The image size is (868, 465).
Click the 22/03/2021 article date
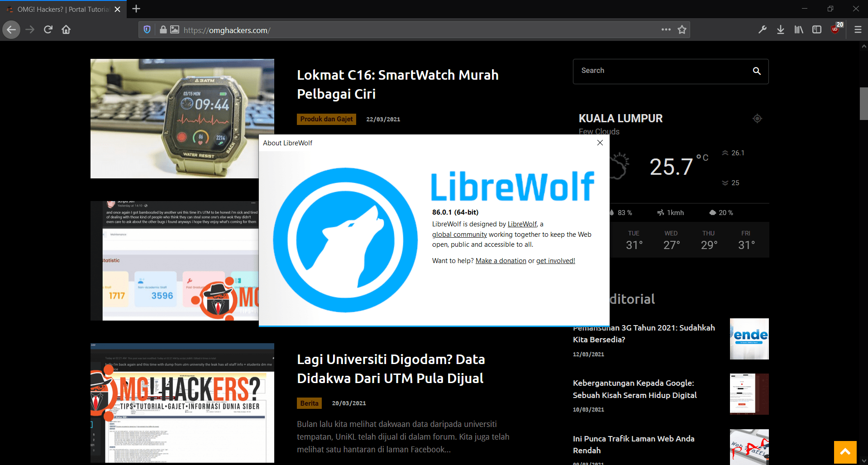click(383, 120)
